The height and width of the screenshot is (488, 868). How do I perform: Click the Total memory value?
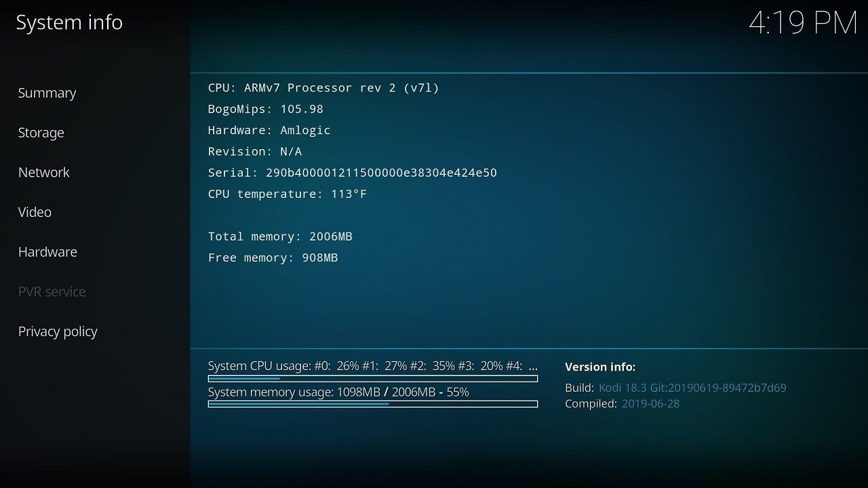pyautogui.click(x=280, y=237)
